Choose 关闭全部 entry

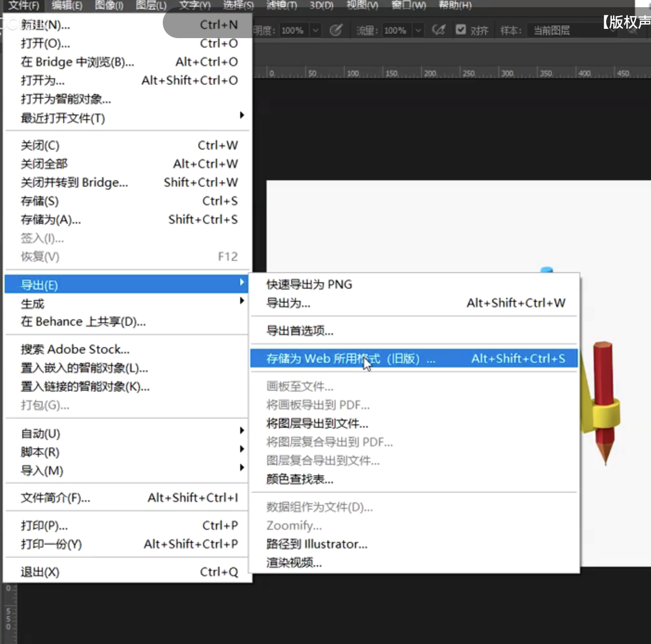click(128, 164)
